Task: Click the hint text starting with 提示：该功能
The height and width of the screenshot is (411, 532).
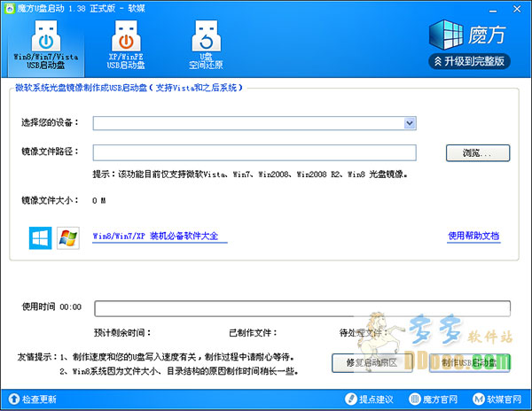Action: [250, 174]
